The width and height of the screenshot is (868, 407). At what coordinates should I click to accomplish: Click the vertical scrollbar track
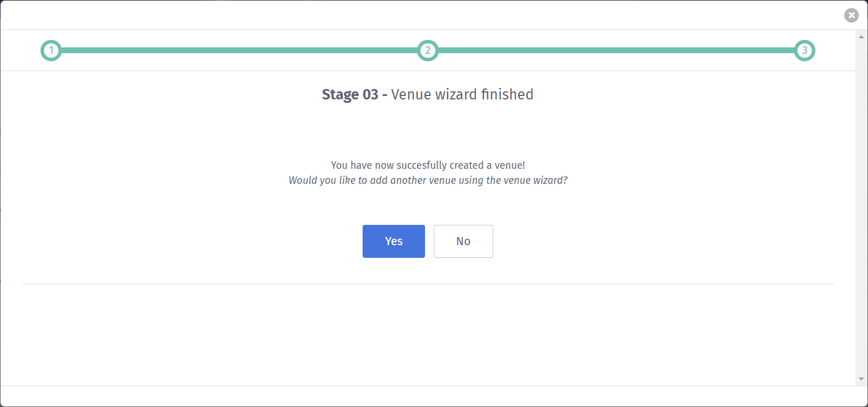[x=861, y=208]
